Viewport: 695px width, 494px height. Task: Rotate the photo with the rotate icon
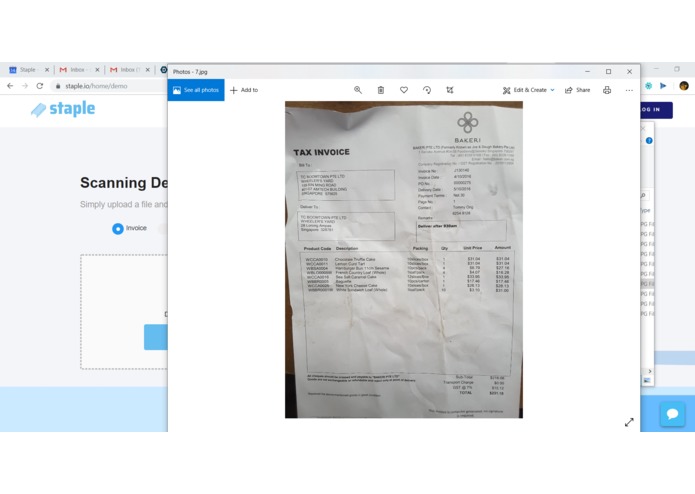(x=427, y=90)
